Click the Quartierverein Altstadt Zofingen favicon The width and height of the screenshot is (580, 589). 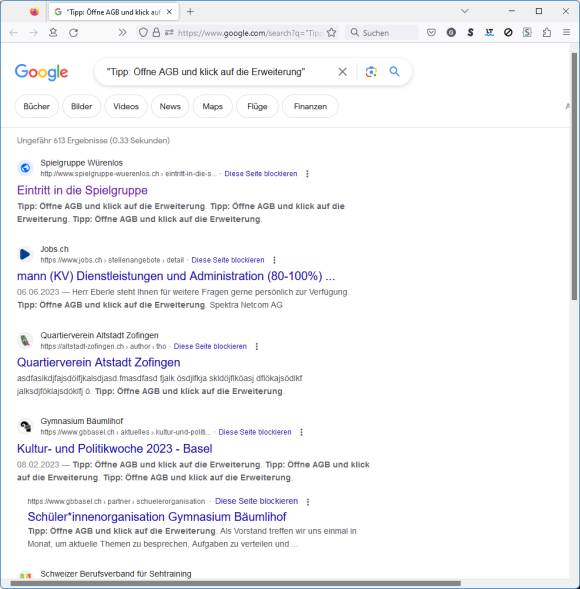click(x=25, y=340)
